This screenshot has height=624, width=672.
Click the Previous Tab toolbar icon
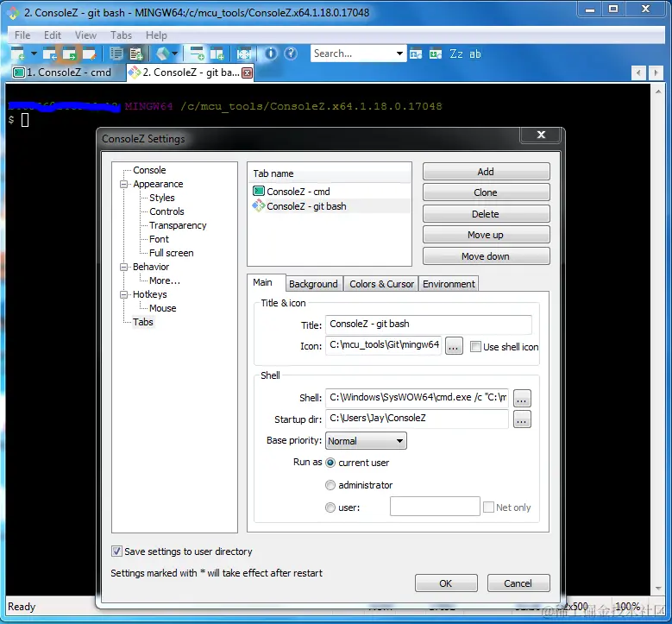pyautogui.click(x=50, y=54)
